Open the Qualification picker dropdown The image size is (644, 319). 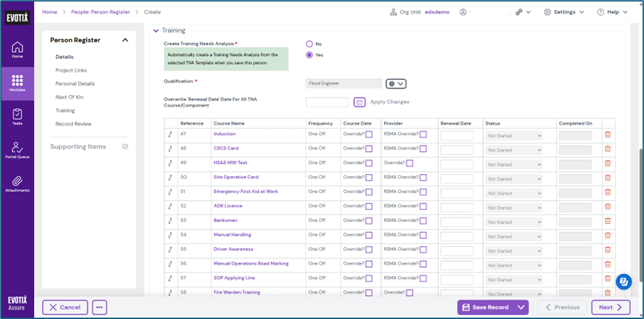[396, 83]
